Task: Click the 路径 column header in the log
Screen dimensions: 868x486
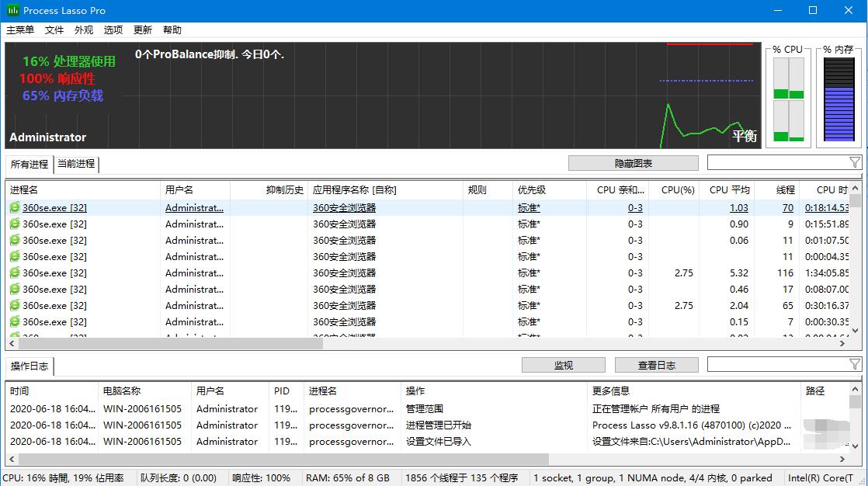Action: pos(825,391)
